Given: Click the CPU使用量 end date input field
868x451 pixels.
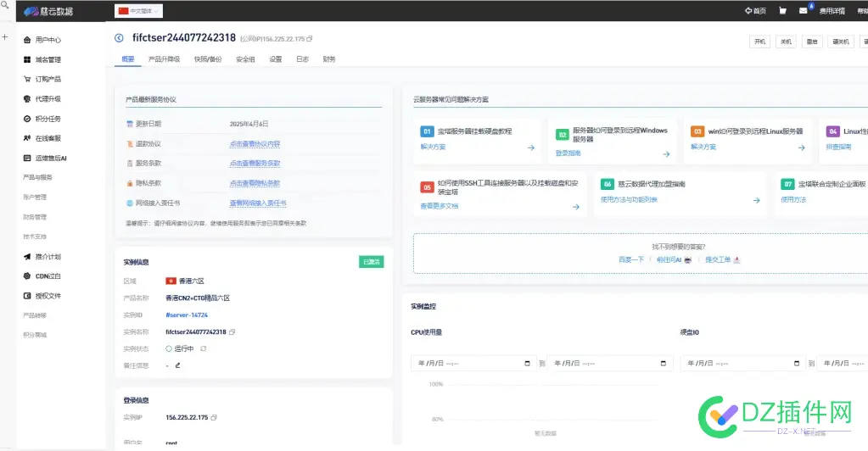Looking at the screenshot, I should pyautogui.click(x=610, y=364).
